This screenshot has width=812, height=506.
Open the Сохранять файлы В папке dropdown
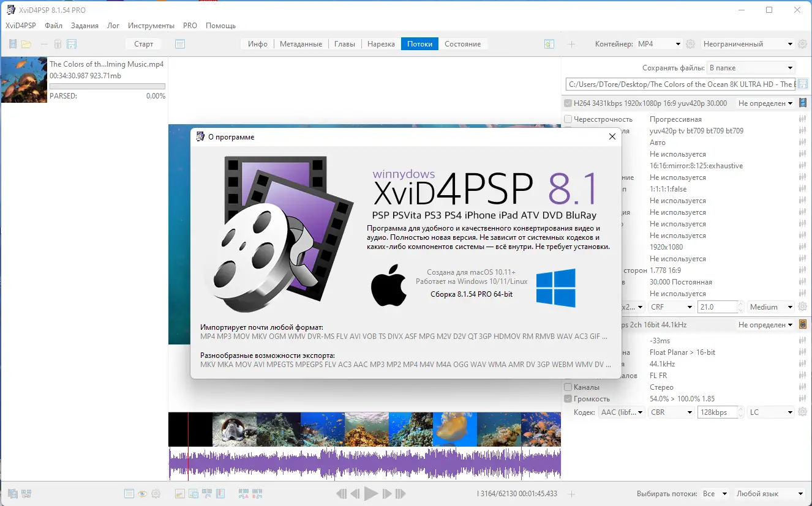point(751,68)
